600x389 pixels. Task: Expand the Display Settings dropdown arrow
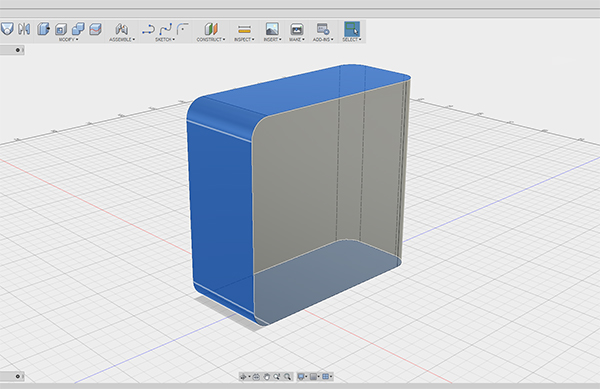(x=306, y=377)
